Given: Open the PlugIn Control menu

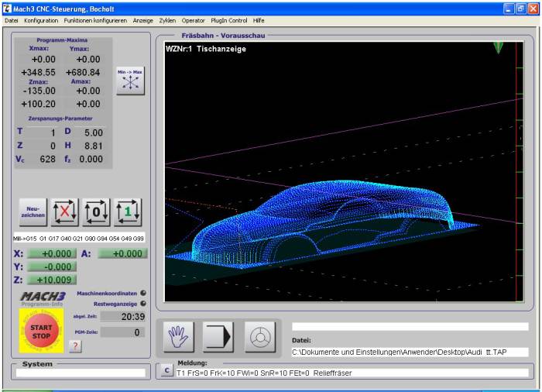Looking at the screenshot, I should coord(230,20).
